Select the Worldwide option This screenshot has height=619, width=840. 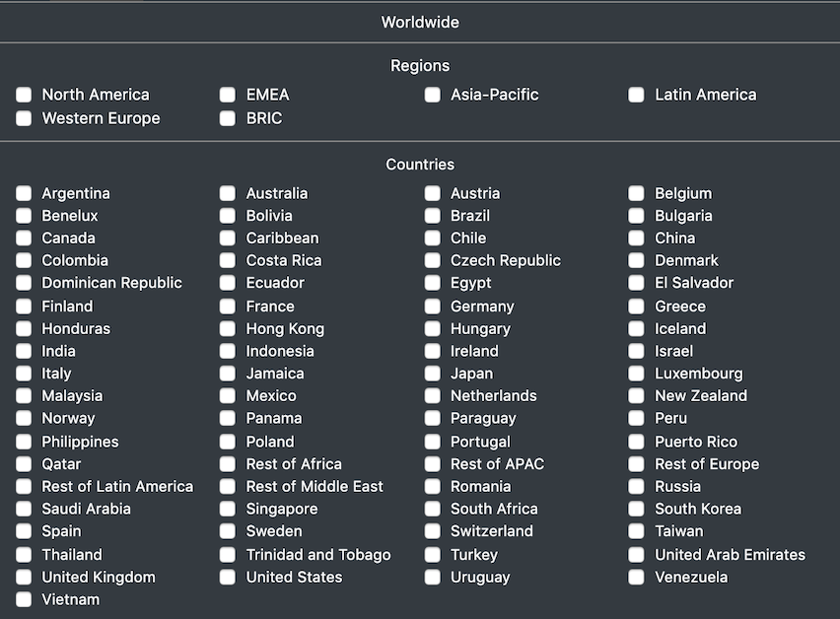420,22
